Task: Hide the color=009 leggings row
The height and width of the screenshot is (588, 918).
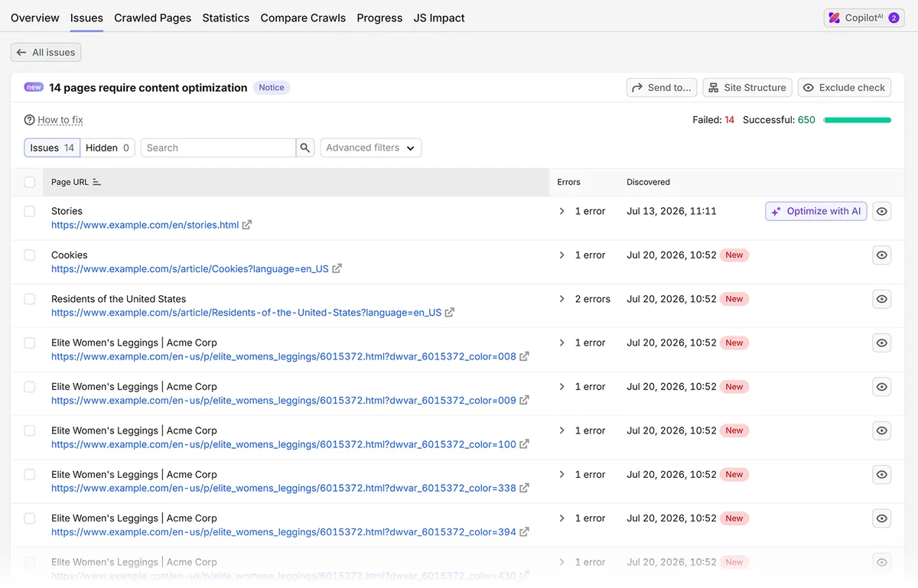Action: pos(882,387)
